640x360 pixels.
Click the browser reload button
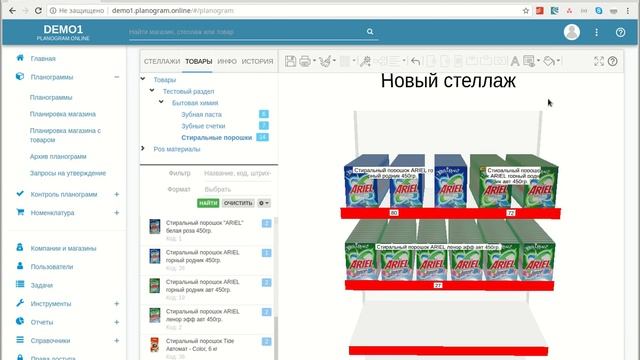tap(38, 11)
